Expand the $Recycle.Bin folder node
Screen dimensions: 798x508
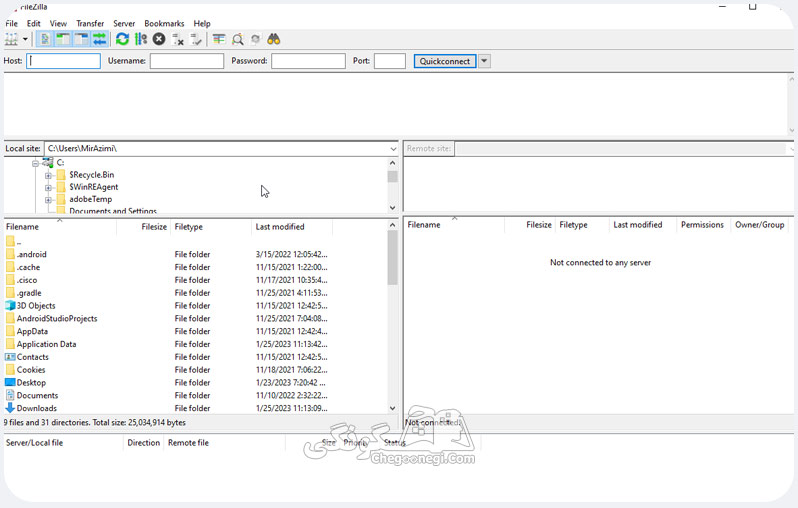click(x=48, y=175)
